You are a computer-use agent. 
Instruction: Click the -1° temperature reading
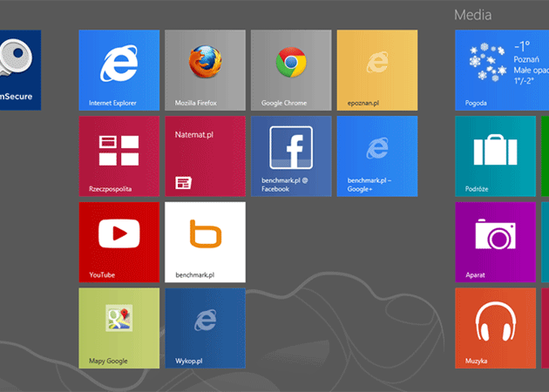tap(522, 46)
